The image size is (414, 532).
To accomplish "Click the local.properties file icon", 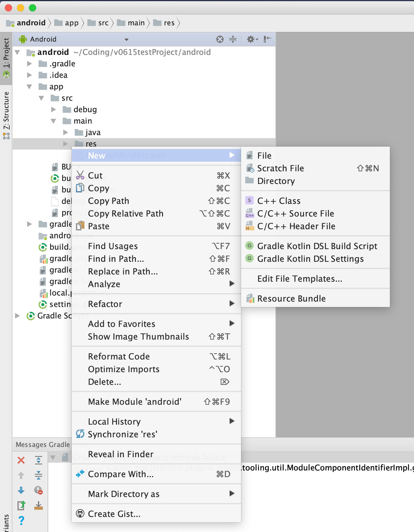I will click(x=44, y=293).
